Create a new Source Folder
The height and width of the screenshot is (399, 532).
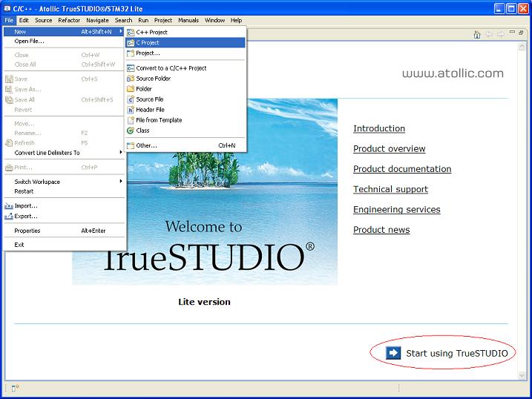[x=185, y=79]
